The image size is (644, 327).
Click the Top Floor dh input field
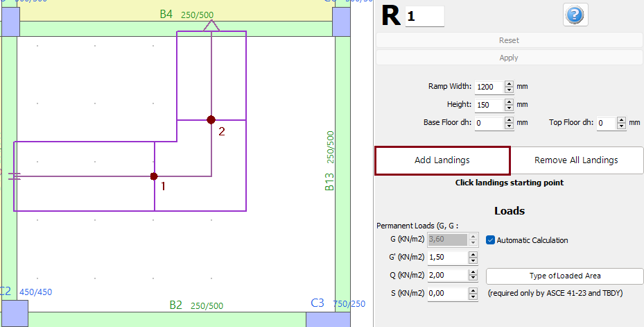(x=605, y=123)
